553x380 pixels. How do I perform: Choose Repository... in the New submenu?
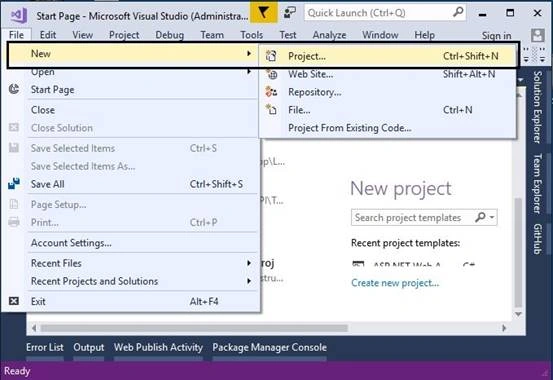[x=388, y=92]
